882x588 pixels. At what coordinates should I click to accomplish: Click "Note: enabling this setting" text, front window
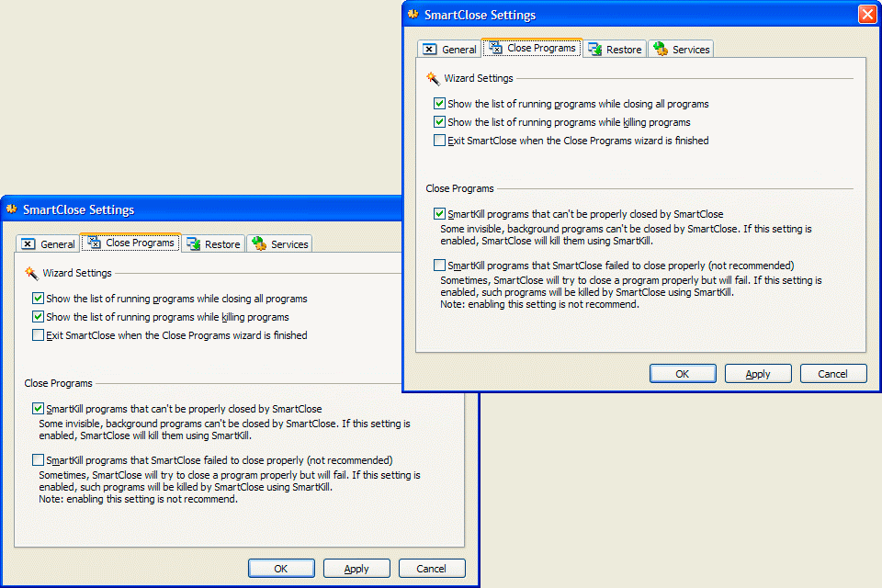pos(539,304)
